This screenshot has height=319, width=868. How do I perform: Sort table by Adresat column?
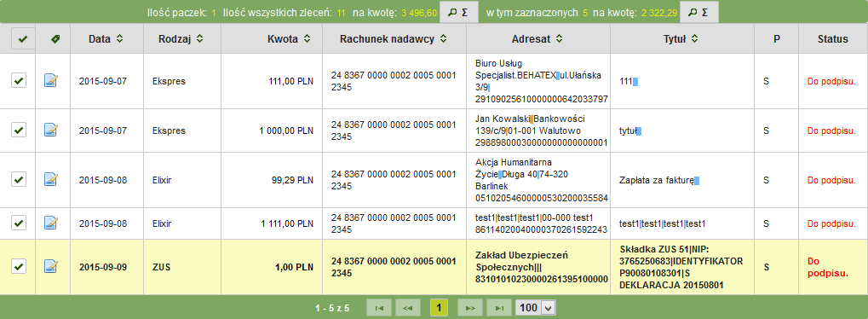pos(537,39)
